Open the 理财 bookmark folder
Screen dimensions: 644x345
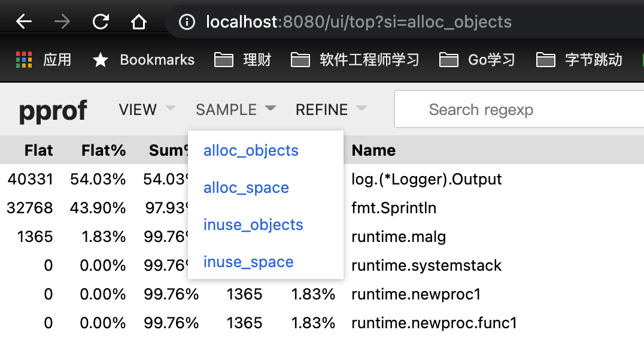click(243, 59)
